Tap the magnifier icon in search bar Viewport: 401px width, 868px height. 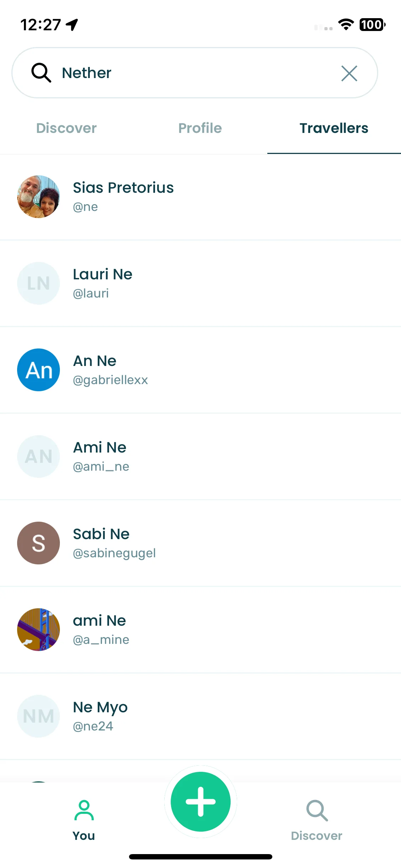tap(41, 73)
